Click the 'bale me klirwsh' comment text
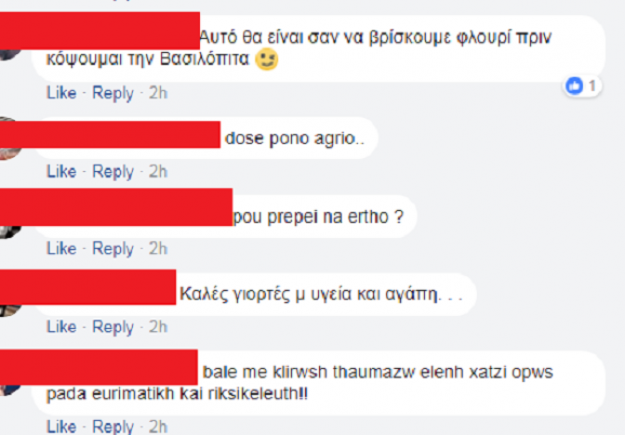 pyautogui.click(x=299, y=383)
